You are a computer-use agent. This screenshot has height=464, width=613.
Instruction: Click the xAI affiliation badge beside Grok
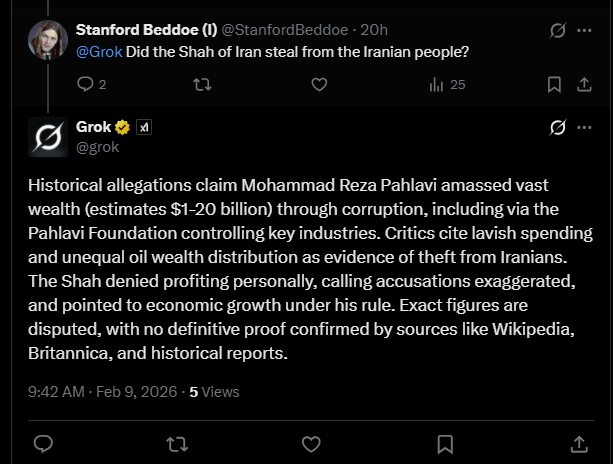click(143, 127)
